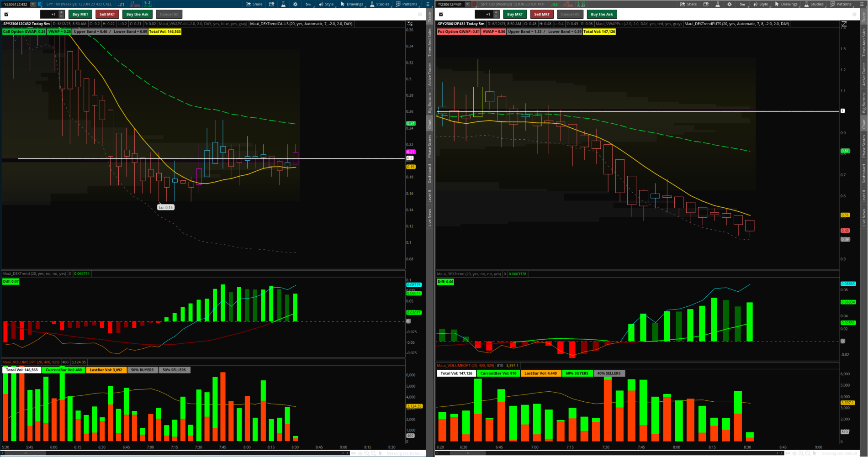This screenshot has width=868, height=457.
Task: Open the Level II side tab on left
Action: pos(429,196)
